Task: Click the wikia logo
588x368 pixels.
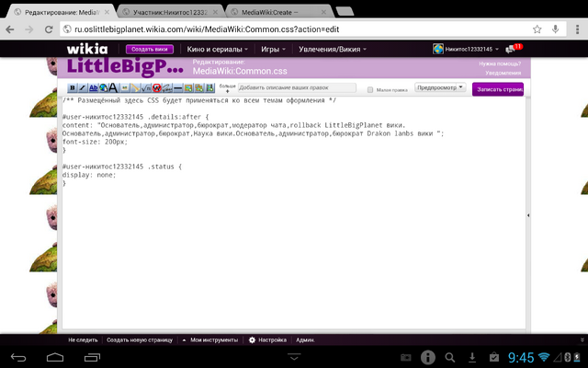Action: [x=87, y=49]
